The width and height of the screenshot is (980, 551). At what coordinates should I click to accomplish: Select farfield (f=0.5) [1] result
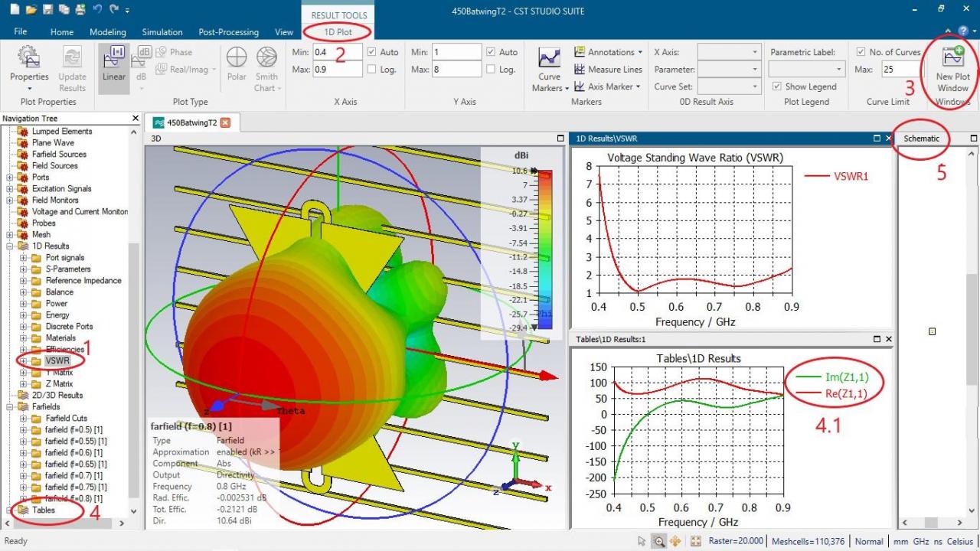pos(76,430)
